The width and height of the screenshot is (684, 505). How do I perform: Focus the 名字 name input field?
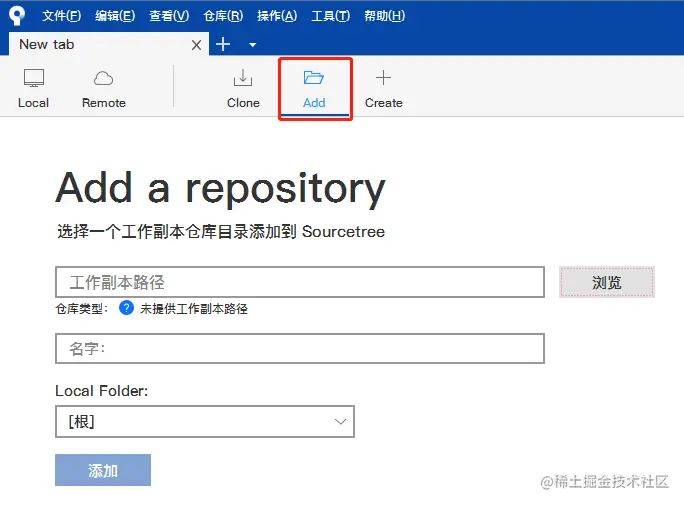point(300,348)
